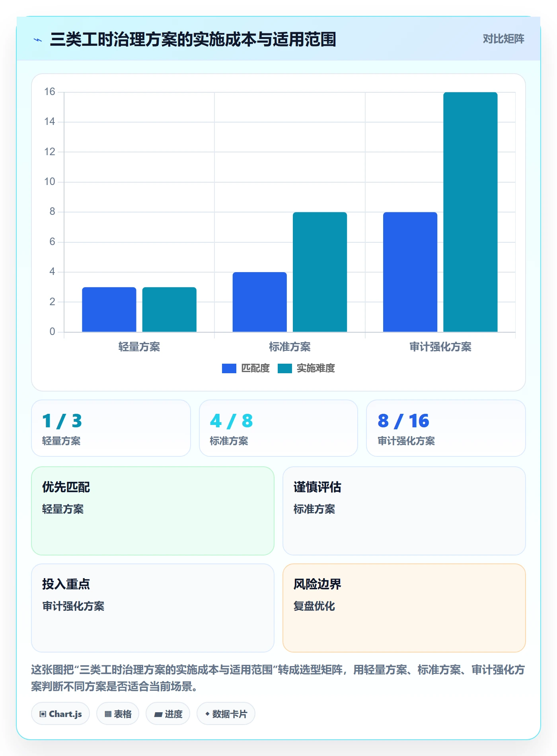Image resolution: width=557 pixels, height=756 pixels.
Task: Click the square icon in Chart.js chip
Action: 43,714
